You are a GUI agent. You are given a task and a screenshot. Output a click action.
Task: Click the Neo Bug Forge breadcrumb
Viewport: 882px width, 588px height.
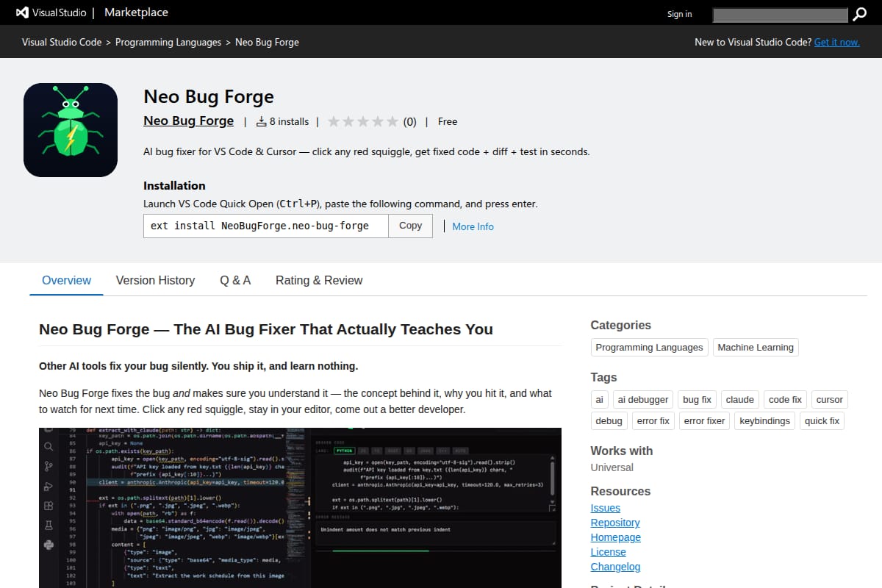click(x=267, y=42)
